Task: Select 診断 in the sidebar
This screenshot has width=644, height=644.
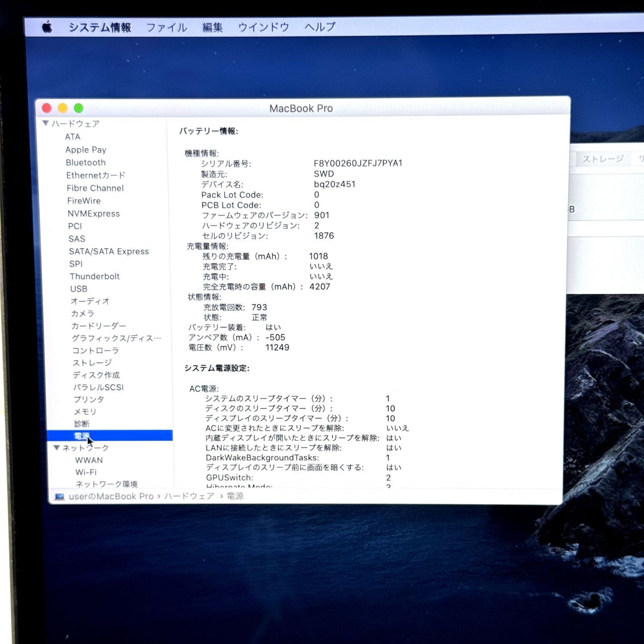Action: coord(82,424)
